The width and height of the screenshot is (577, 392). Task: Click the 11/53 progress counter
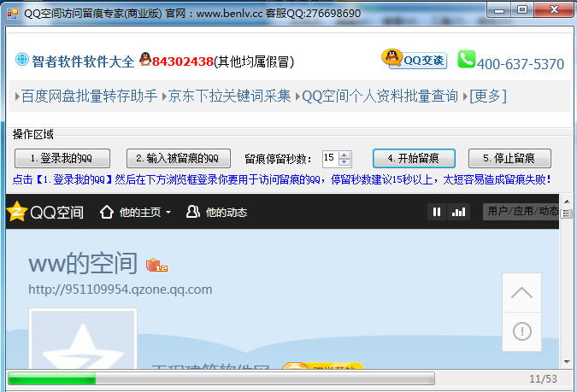543,378
